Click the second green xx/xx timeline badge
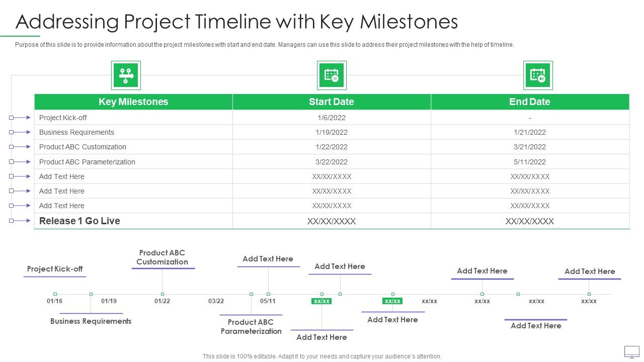 pos(392,301)
